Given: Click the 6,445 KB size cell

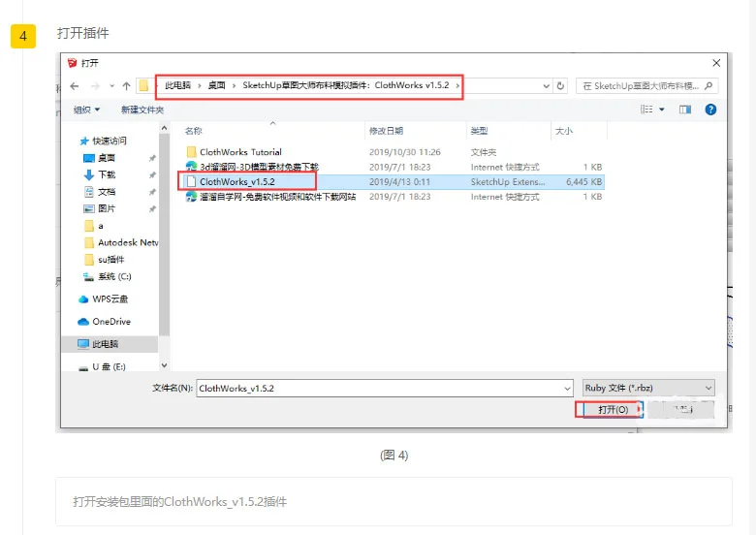Looking at the screenshot, I should point(583,181).
